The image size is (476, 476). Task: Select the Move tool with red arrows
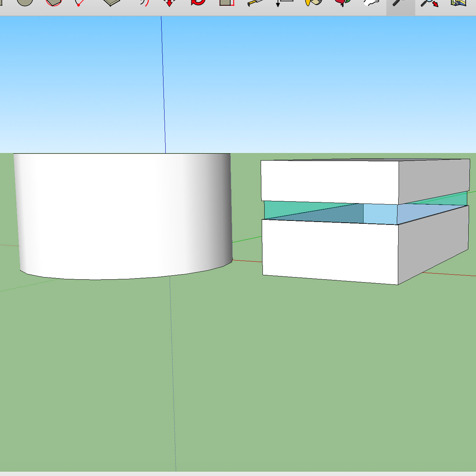click(x=169, y=2)
